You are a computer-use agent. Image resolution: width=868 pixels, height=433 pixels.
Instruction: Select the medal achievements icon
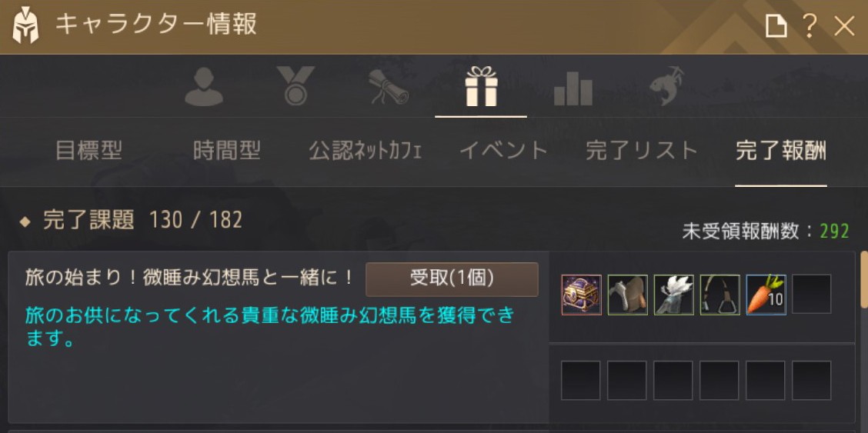pyautogui.click(x=295, y=85)
